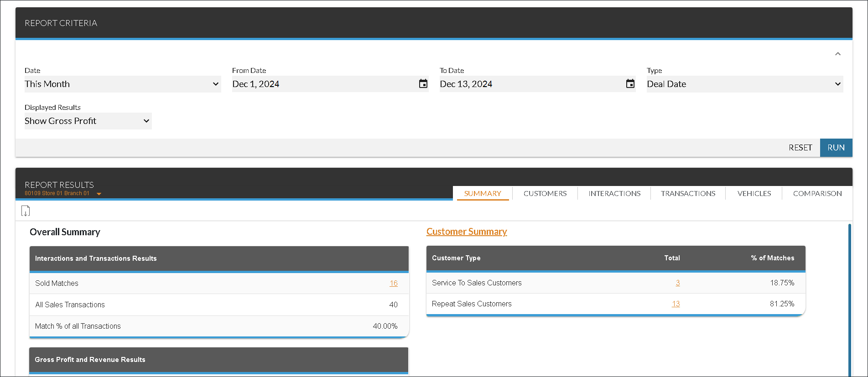868x377 pixels.
Task: Open the Customer Summary link
Action: click(466, 232)
